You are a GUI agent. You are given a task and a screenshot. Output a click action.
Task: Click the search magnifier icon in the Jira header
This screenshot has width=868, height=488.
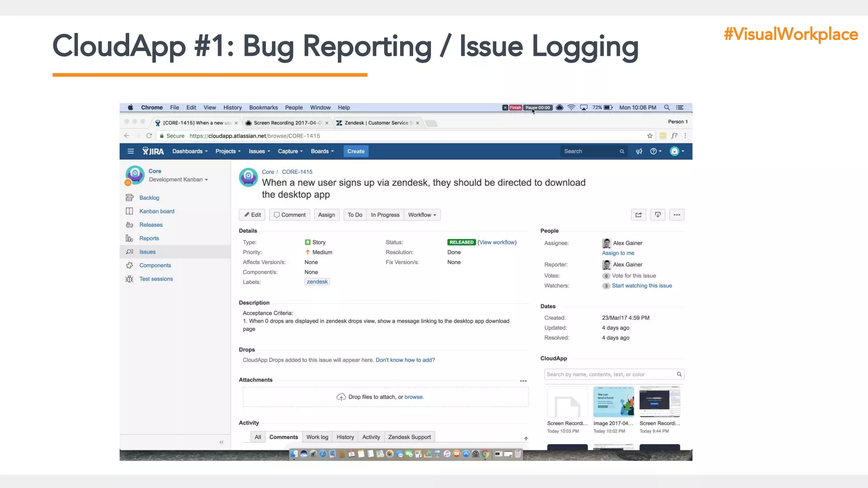point(622,151)
